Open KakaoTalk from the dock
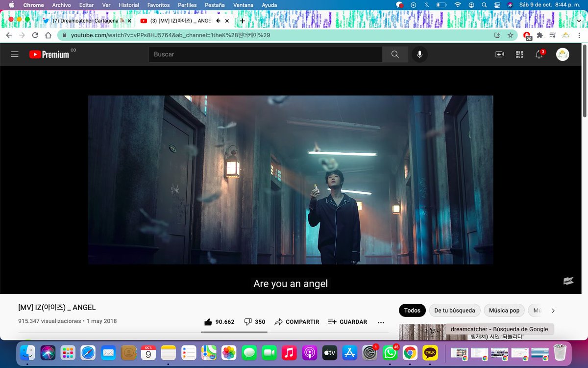The image size is (588, 368). click(431, 352)
